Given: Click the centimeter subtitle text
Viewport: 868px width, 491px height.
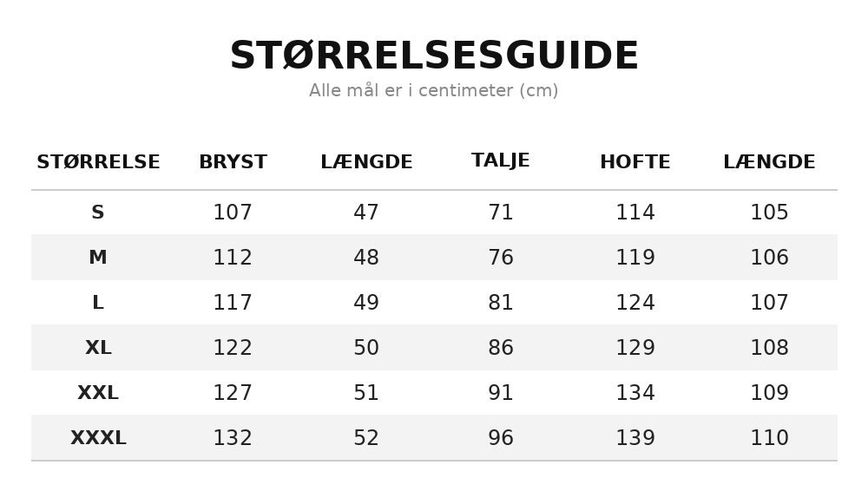Looking at the screenshot, I should tap(434, 90).
